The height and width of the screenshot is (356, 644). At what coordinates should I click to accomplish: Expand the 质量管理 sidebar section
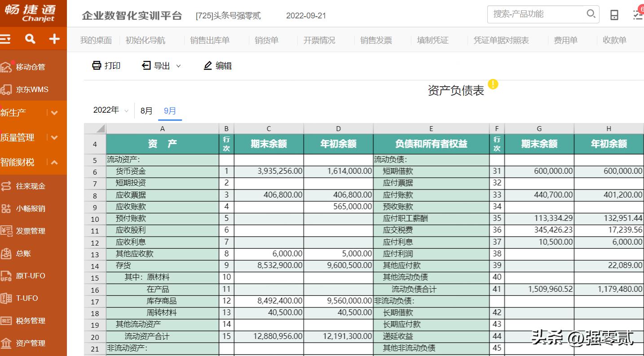pos(54,137)
